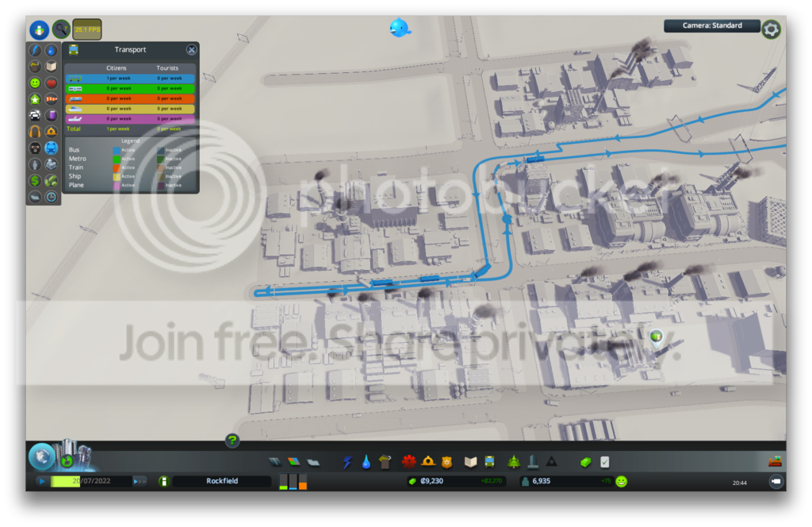Viewport: 812px width, 527px height.
Task: Click the Rockfield city name field
Action: pyautogui.click(x=222, y=482)
